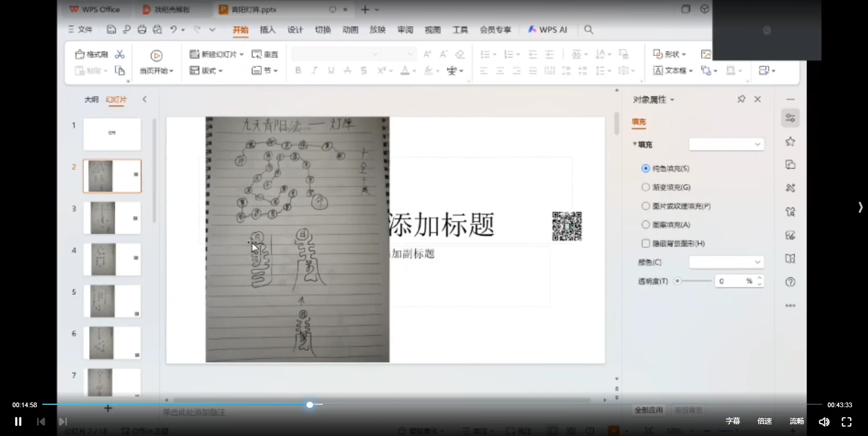Image resolution: width=868 pixels, height=436 pixels.
Task: Click the playback speed (倍速) button
Action: [765, 421]
